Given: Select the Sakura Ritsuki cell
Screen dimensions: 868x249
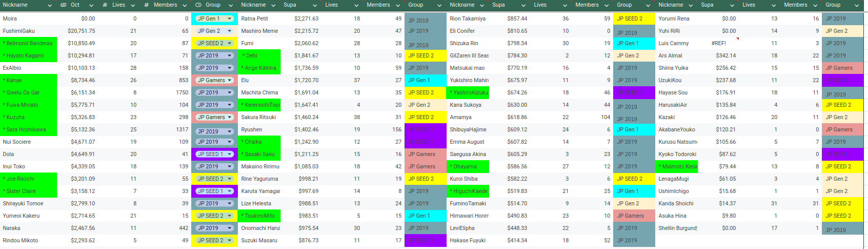Looking at the screenshot, I should point(259,117).
